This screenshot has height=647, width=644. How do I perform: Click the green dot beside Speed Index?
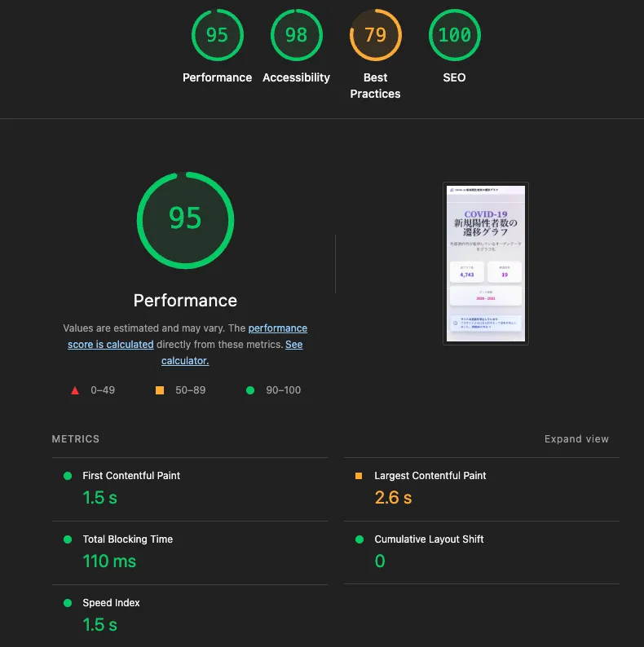pos(68,603)
